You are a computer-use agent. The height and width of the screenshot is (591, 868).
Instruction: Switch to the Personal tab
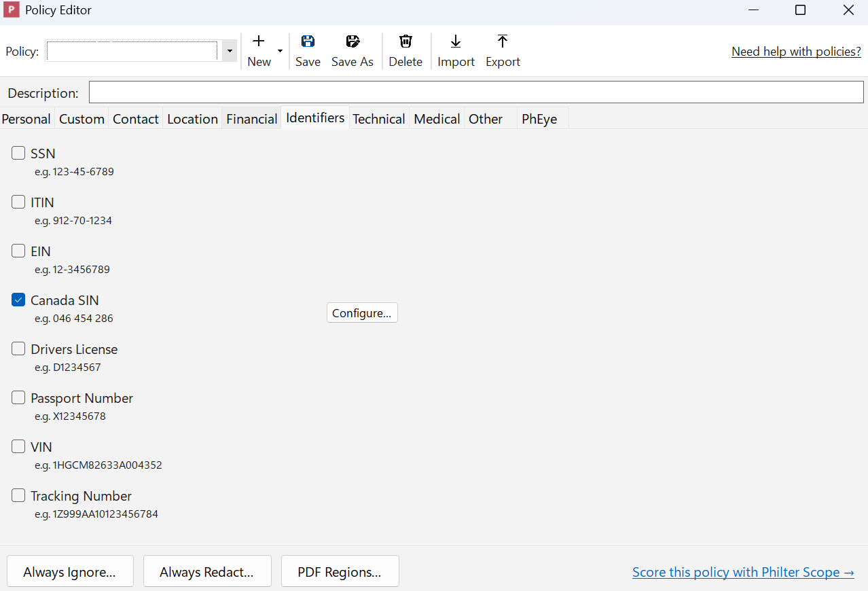tap(26, 119)
